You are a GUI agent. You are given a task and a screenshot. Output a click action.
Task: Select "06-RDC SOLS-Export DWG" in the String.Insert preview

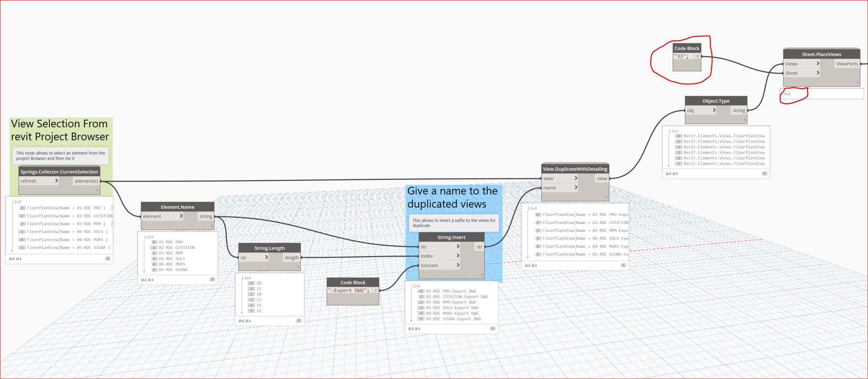click(452, 308)
